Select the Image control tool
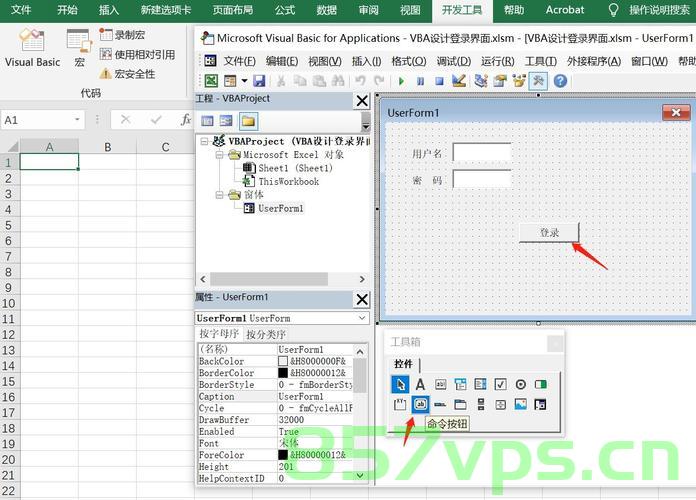 tap(521, 405)
